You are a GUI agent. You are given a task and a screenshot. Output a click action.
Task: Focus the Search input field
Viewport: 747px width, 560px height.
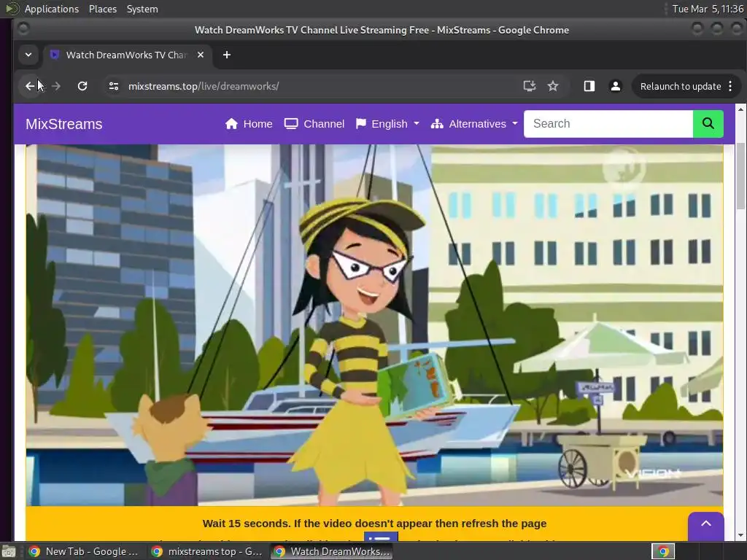click(x=608, y=124)
